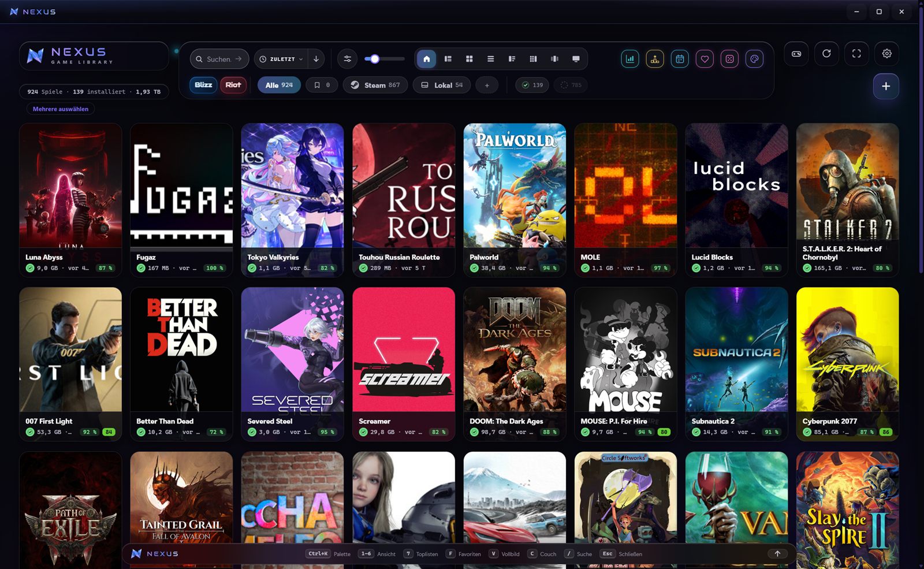Reverse sort direction with down arrow
924x569 pixels.
pyautogui.click(x=316, y=59)
